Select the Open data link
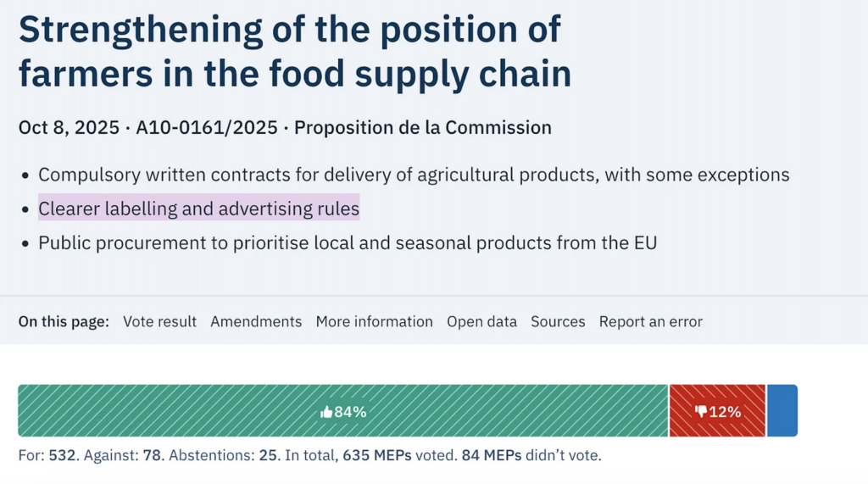This screenshot has width=868, height=484. tap(481, 322)
